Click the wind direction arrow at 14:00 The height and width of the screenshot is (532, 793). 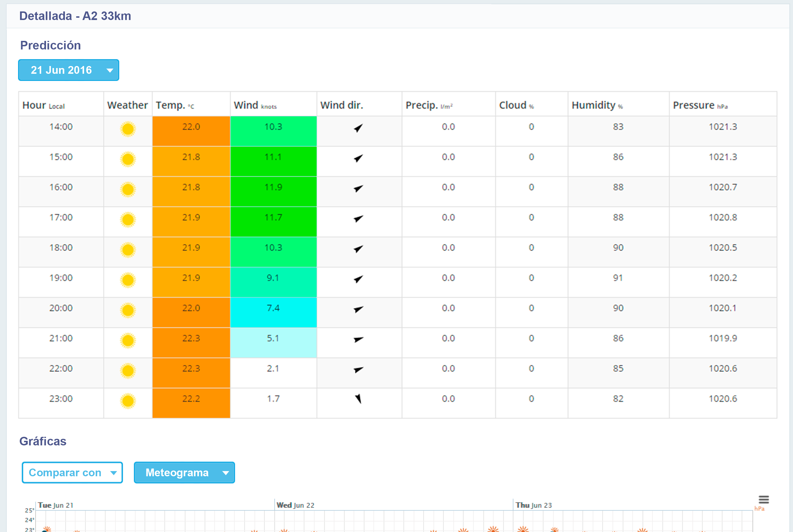pos(358,128)
